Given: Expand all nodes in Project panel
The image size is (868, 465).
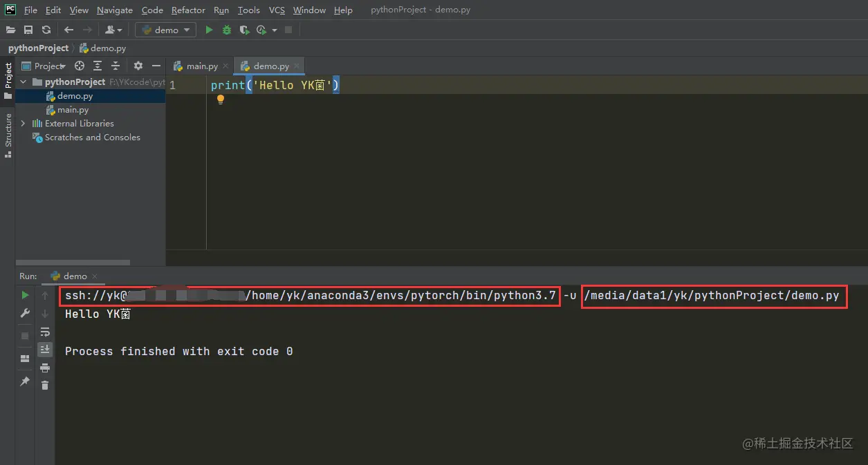Looking at the screenshot, I should 98,66.
